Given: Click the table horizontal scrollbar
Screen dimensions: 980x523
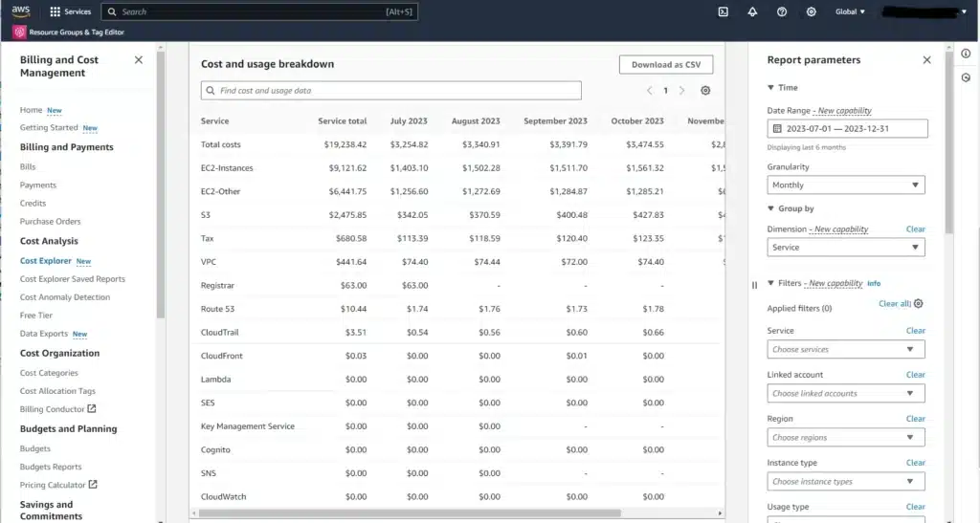Looking at the screenshot, I should 410,513.
